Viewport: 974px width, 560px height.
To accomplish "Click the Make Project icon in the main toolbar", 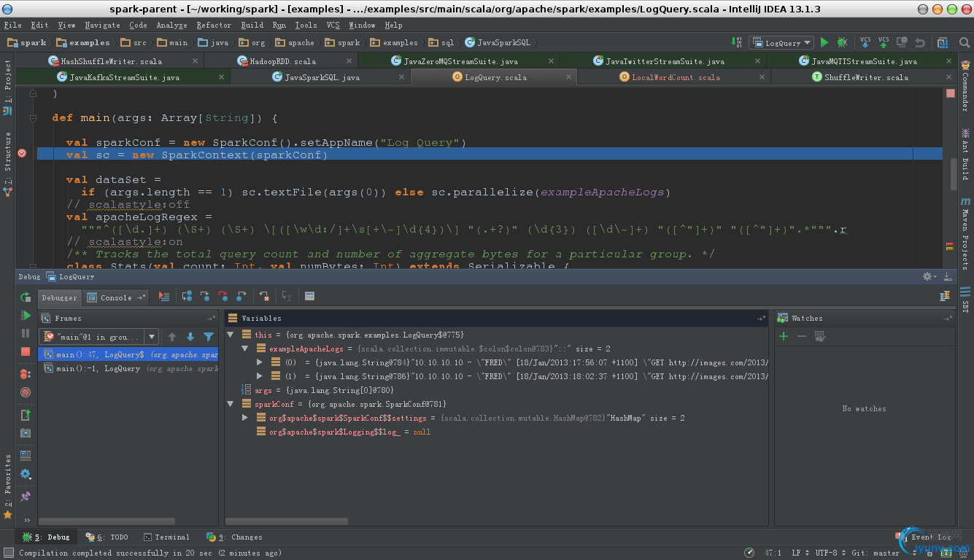I will 737,42.
